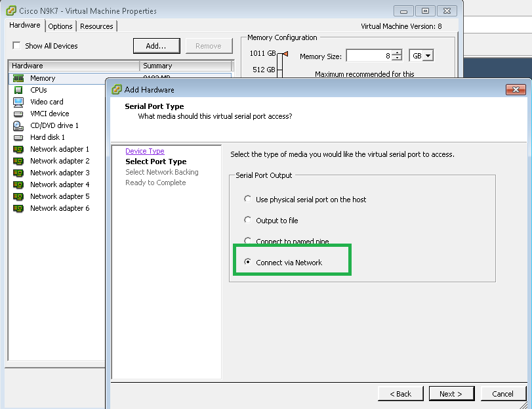Image resolution: width=532 pixels, height=409 pixels.
Task: Increase Memory Size with up spinner arrow
Action: click(x=397, y=53)
